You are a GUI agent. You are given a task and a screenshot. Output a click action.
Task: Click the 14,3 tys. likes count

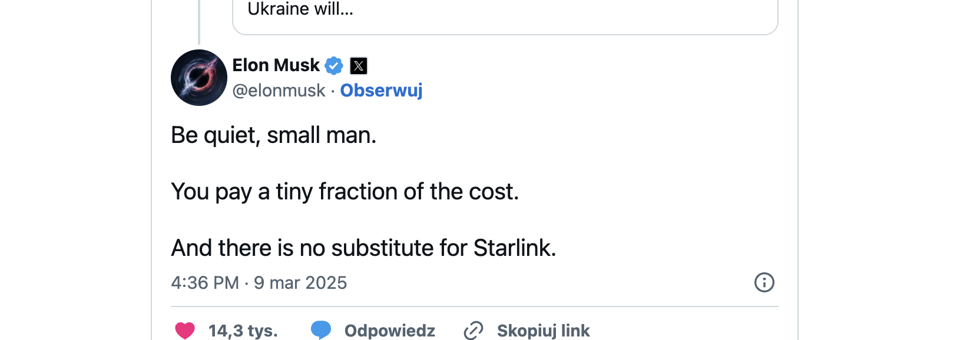pos(243,331)
